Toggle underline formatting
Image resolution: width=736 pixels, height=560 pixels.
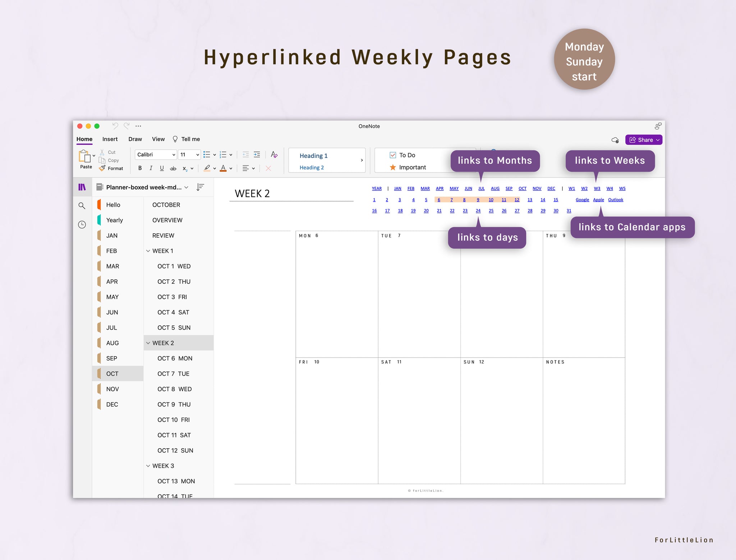tap(162, 168)
